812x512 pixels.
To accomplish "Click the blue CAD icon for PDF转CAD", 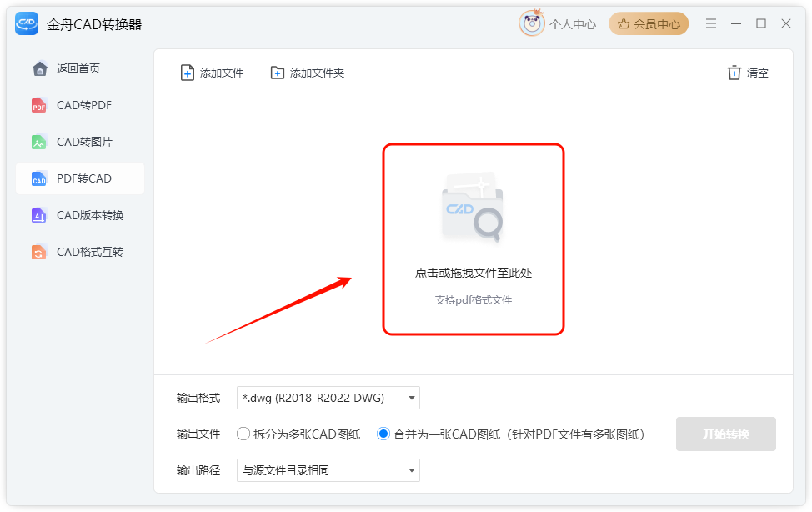I will (39, 178).
